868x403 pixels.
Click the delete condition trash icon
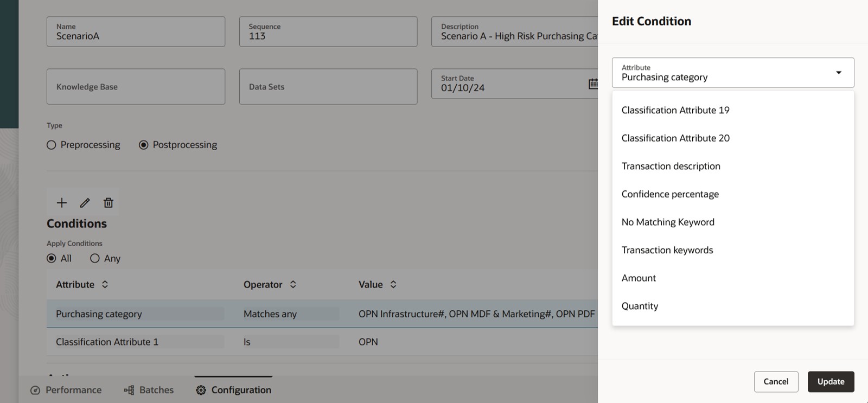108,203
